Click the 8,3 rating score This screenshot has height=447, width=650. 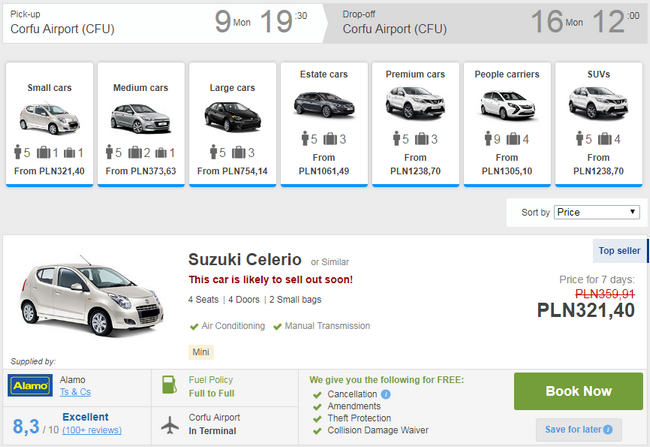tap(26, 426)
